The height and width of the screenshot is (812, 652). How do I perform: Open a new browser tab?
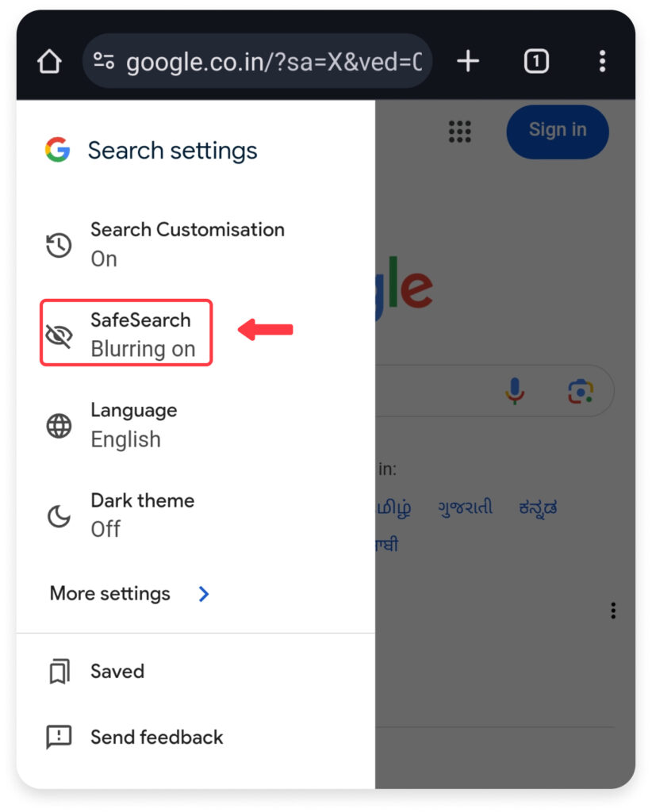click(x=468, y=61)
